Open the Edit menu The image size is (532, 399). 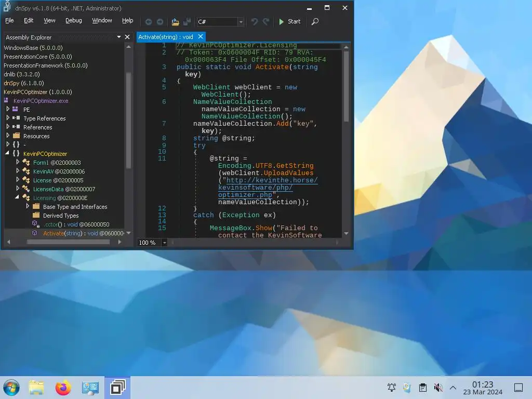(x=29, y=20)
